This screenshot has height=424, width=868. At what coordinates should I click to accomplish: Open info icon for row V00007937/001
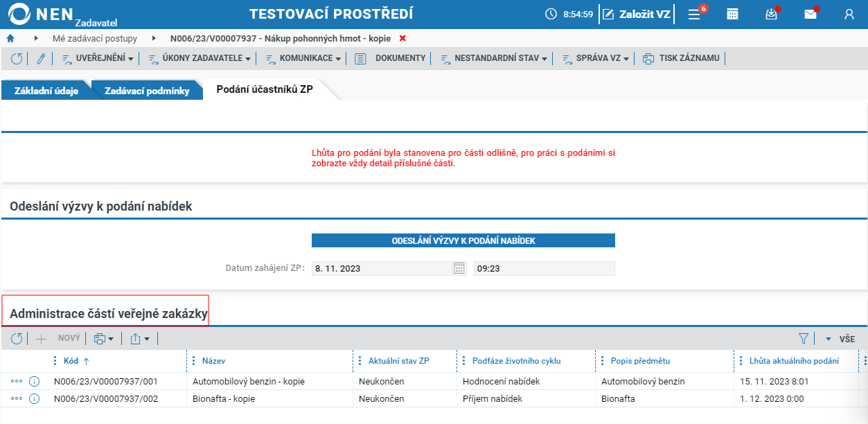(x=34, y=381)
